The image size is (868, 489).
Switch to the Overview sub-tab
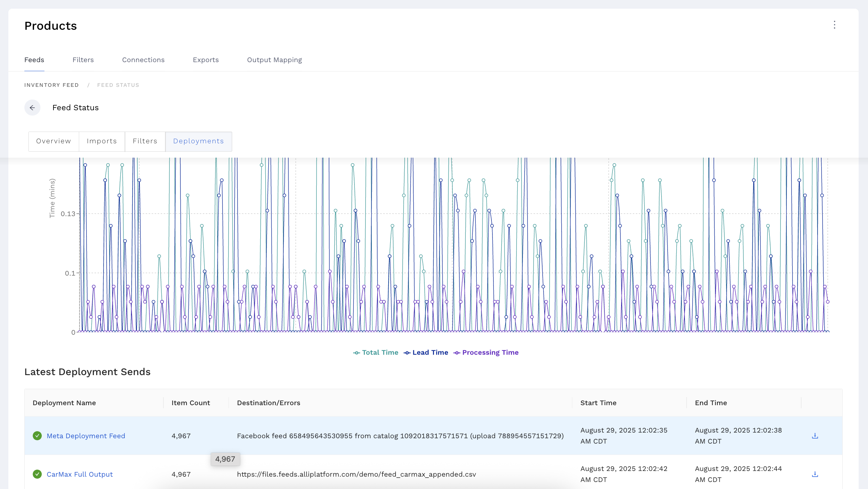click(x=53, y=141)
